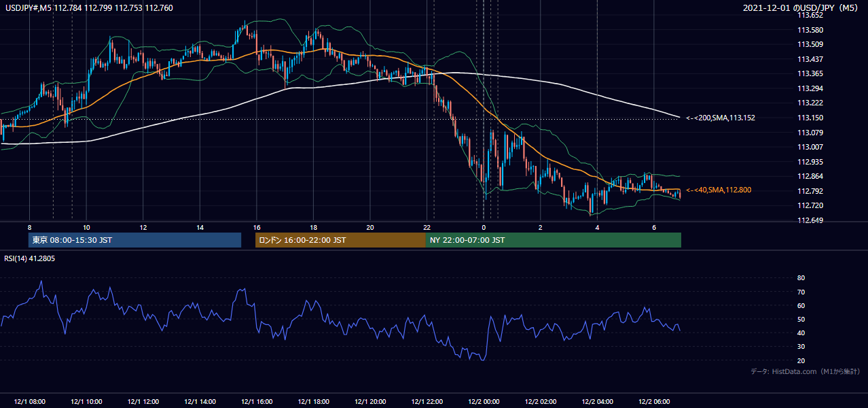
Task: Click the 113.652 price axis label
Action: pyautogui.click(x=810, y=15)
